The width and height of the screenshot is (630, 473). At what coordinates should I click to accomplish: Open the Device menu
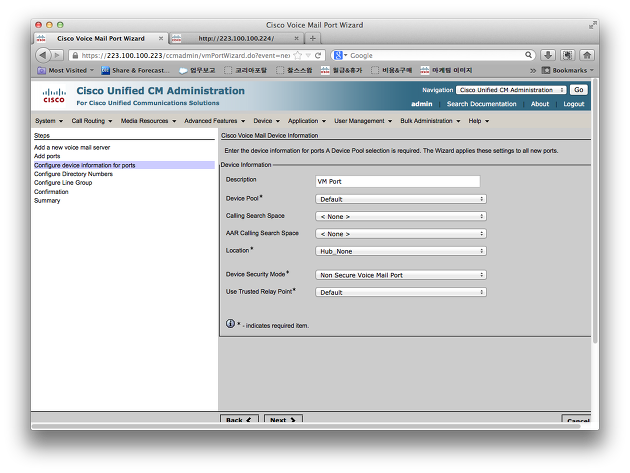click(x=266, y=121)
